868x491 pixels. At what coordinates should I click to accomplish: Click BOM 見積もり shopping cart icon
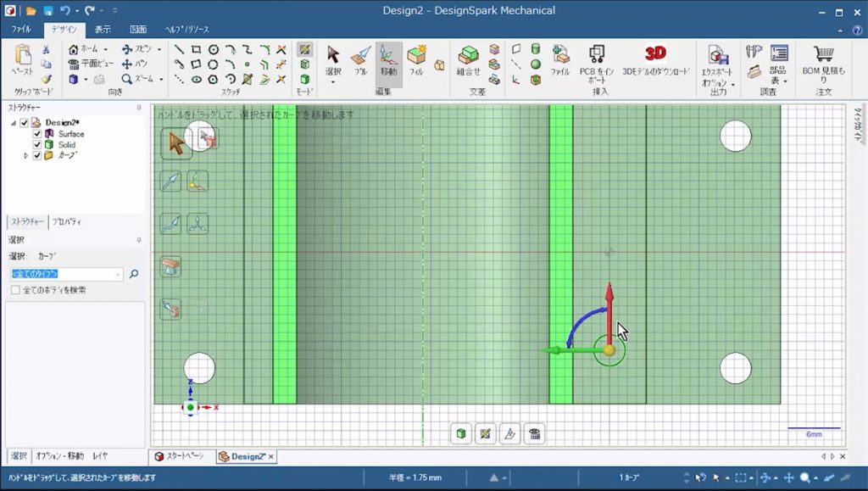pos(823,54)
